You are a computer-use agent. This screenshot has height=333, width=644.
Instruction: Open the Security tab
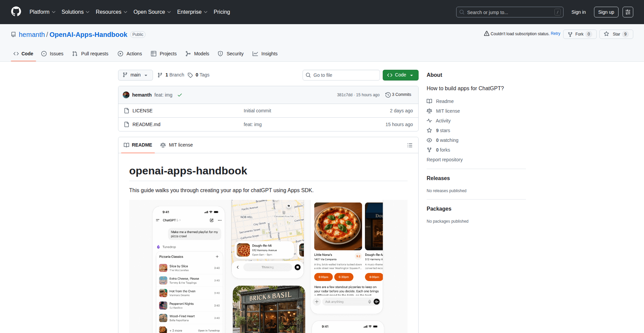tap(231, 54)
